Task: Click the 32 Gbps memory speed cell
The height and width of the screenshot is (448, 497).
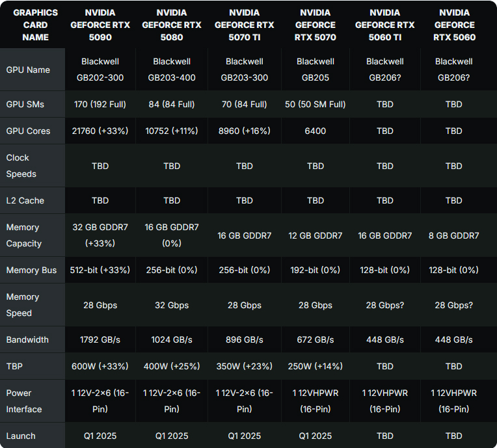Action: (172, 305)
